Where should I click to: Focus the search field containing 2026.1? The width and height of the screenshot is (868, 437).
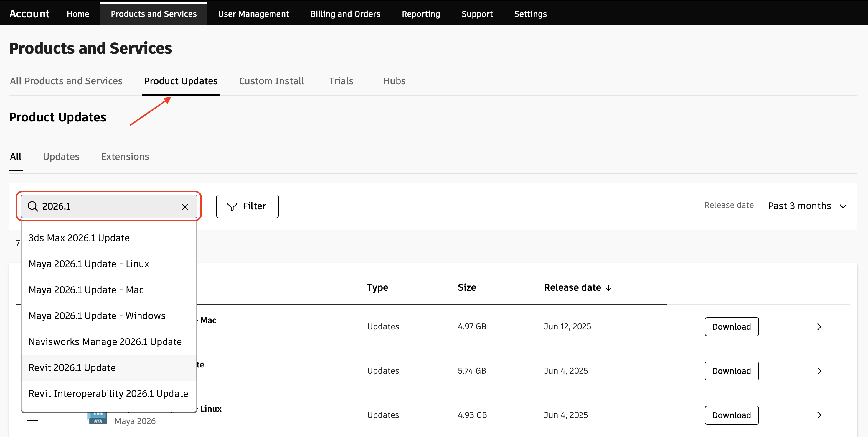coord(109,206)
